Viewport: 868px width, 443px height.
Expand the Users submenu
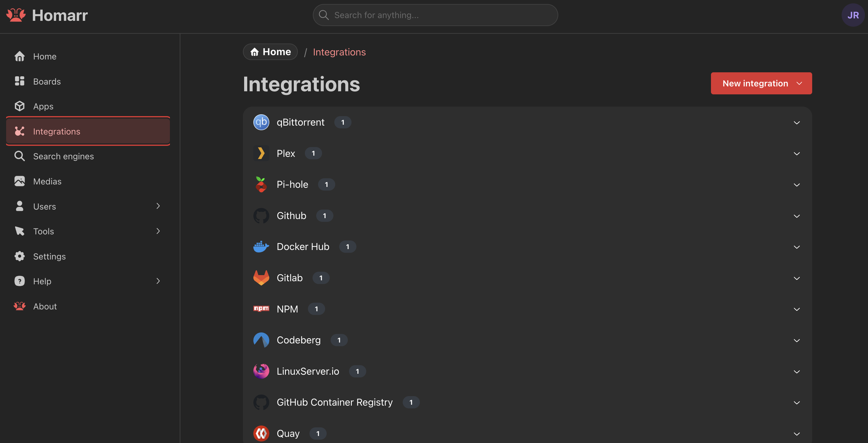158,206
